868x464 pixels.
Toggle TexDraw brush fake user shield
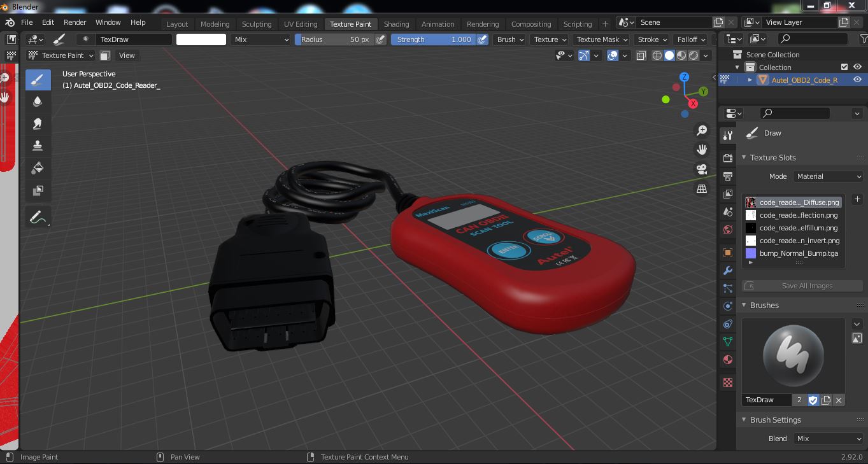pyautogui.click(x=813, y=400)
